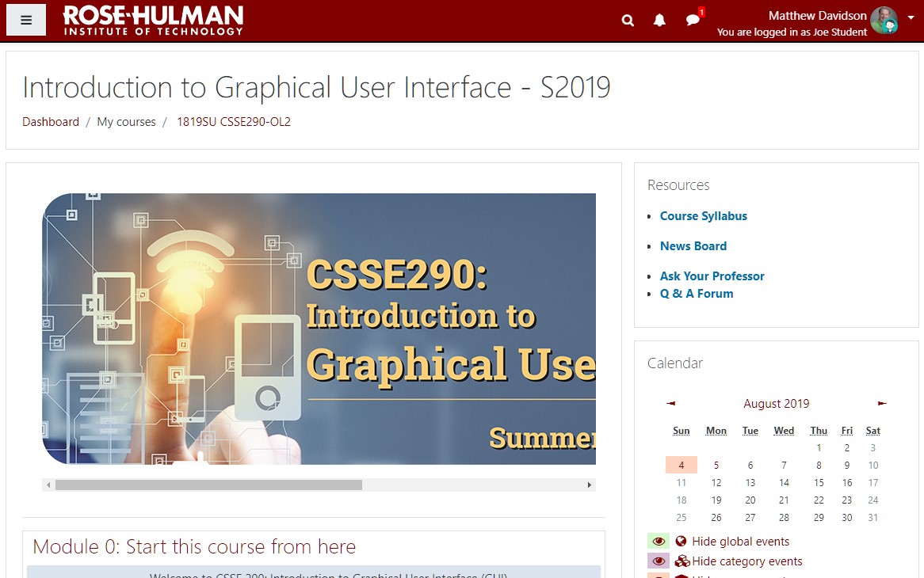Open the Q & A Forum
Image resolution: width=924 pixels, height=578 pixels.
(697, 294)
